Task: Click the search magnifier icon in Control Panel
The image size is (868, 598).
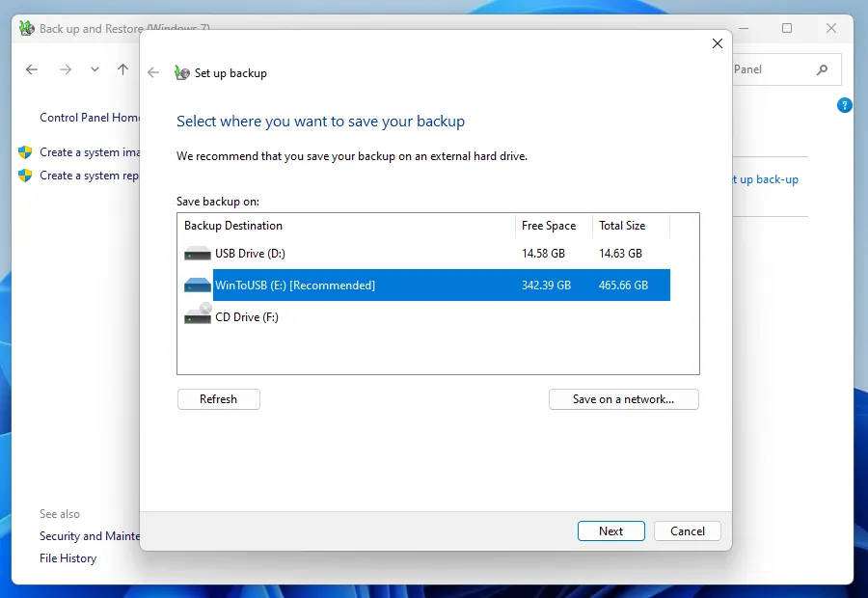Action: (x=822, y=69)
